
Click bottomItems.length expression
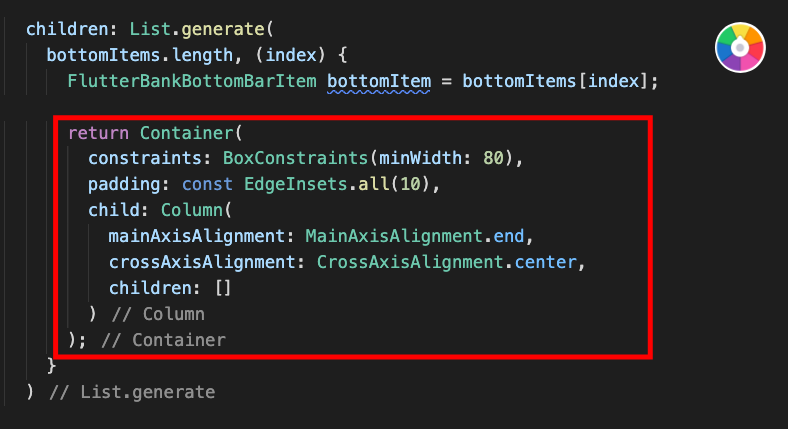(x=140, y=55)
